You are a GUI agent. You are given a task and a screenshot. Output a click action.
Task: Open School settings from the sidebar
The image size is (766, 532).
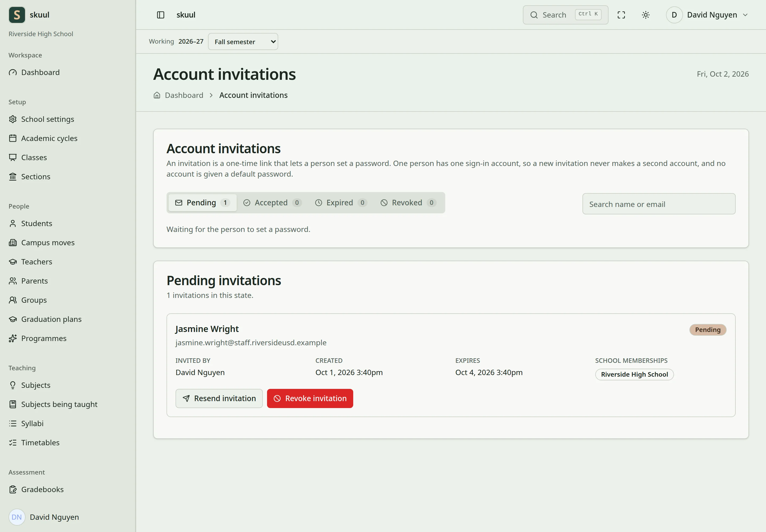tap(68, 119)
